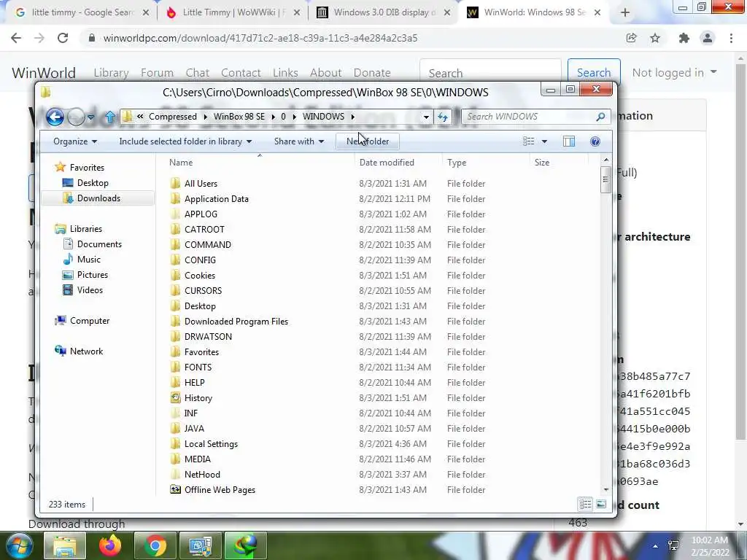Select the DRWATSON folder
The height and width of the screenshot is (560, 747).
point(208,337)
